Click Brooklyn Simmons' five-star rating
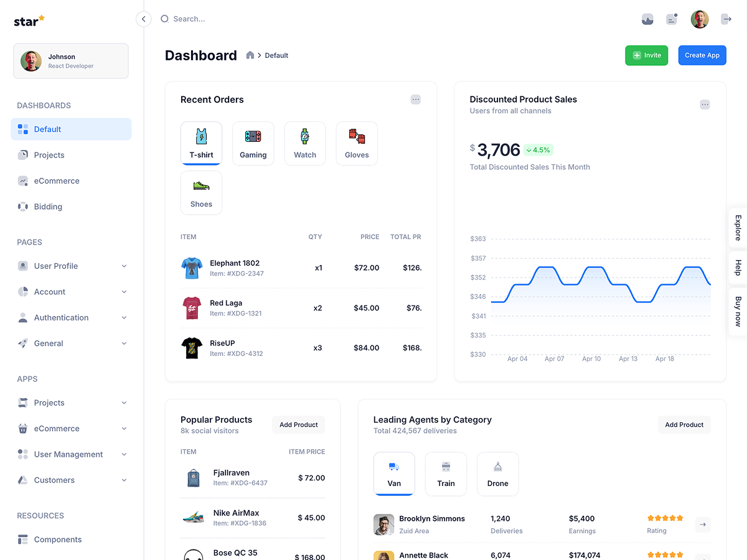The width and height of the screenshot is (747, 560). (665, 517)
